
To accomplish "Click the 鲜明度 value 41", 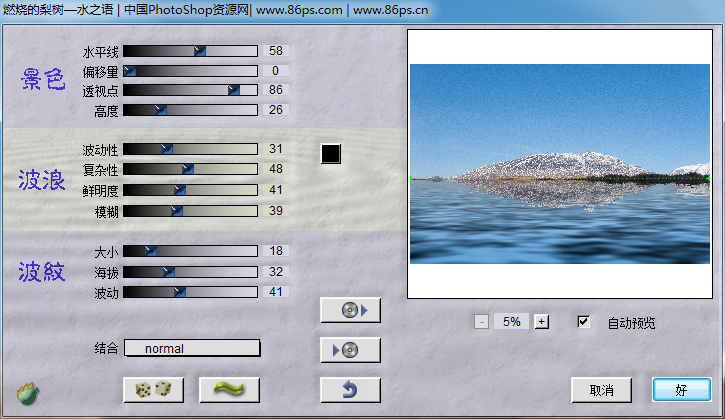I will pyautogui.click(x=276, y=190).
